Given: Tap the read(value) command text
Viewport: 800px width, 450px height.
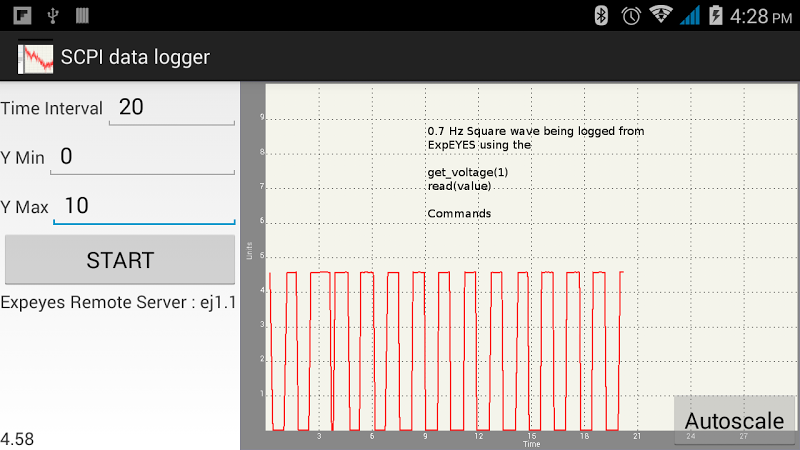Looking at the screenshot, I should pyautogui.click(x=459, y=186).
